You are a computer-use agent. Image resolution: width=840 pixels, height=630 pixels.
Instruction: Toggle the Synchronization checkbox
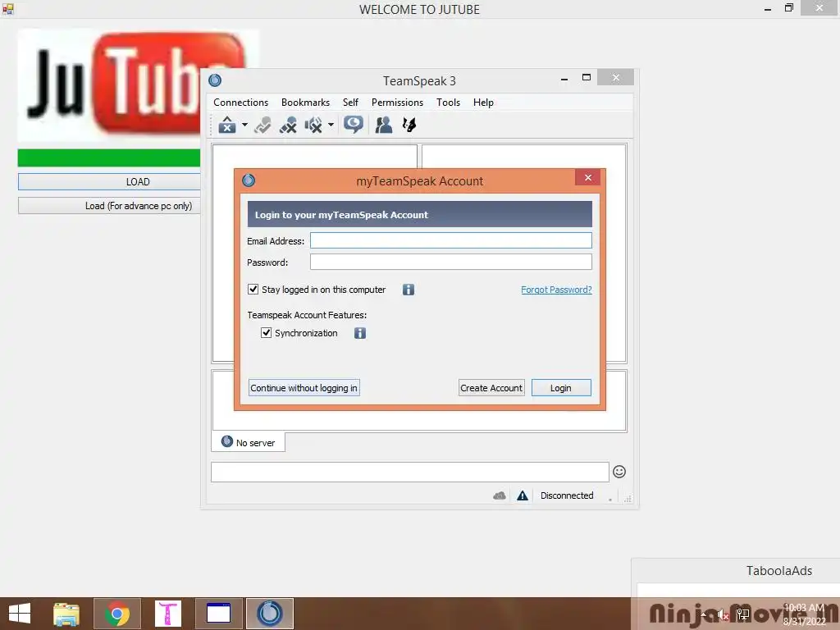tap(266, 333)
